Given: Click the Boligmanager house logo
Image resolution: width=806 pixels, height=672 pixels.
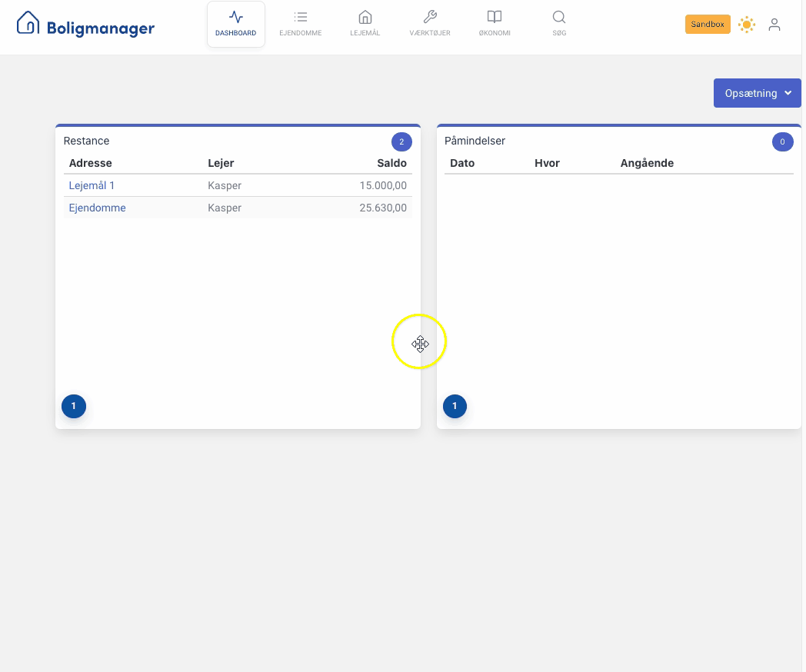Looking at the screenshot, I should [x=28, y=22].
